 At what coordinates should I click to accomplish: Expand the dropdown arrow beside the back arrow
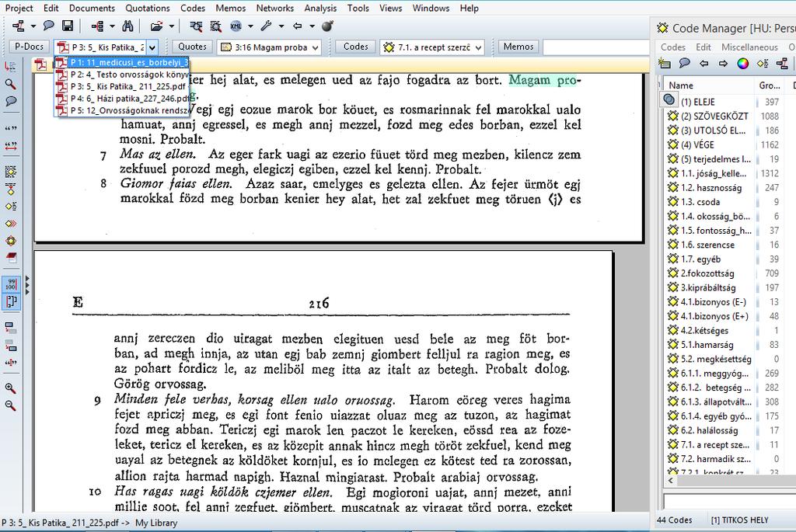pyautogui.click(x=312, y=26)
